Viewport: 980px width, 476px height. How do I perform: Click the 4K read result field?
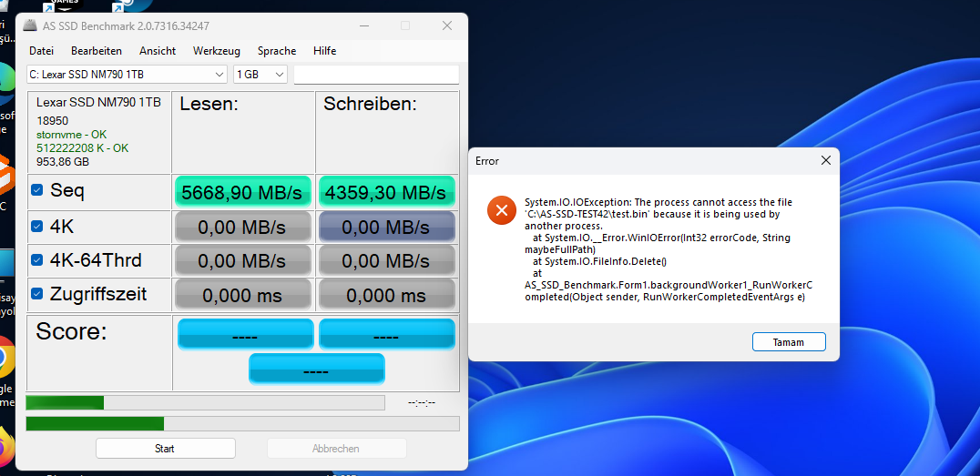coord(243,228)
